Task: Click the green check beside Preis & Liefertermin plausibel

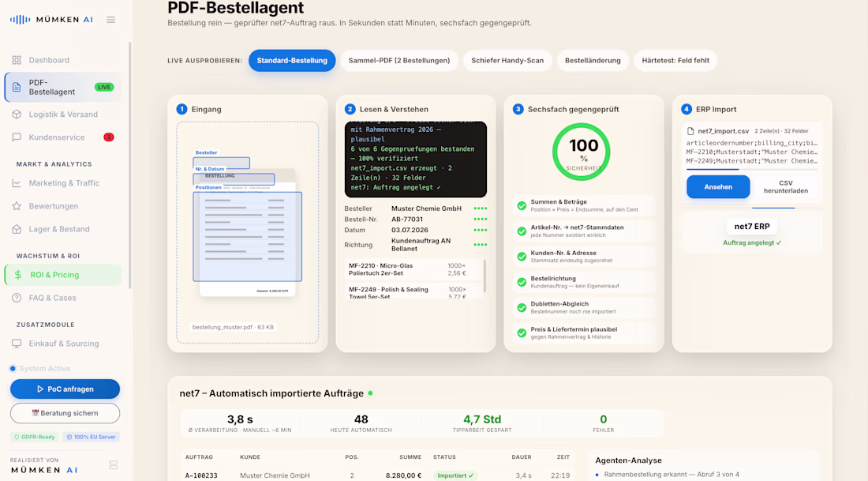Action: [x=522, y=333]
